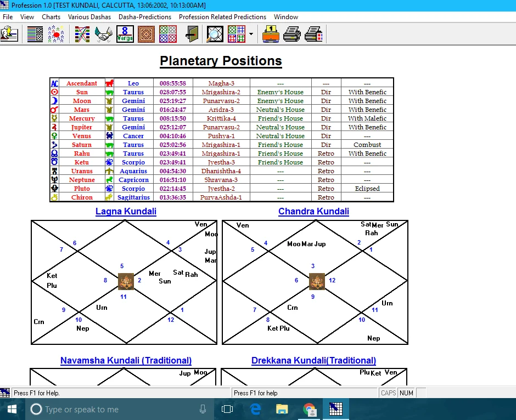Screen dimensions: 516x420
Task: Click the handshake toolbar icon
Action: coord(103,34)
